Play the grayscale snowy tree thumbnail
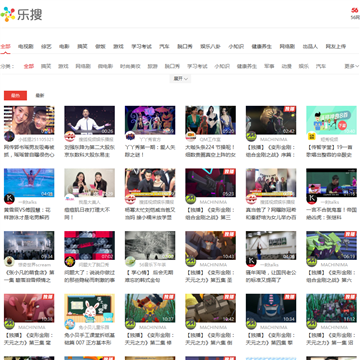360x360 pixels. [x=150, y=245]
